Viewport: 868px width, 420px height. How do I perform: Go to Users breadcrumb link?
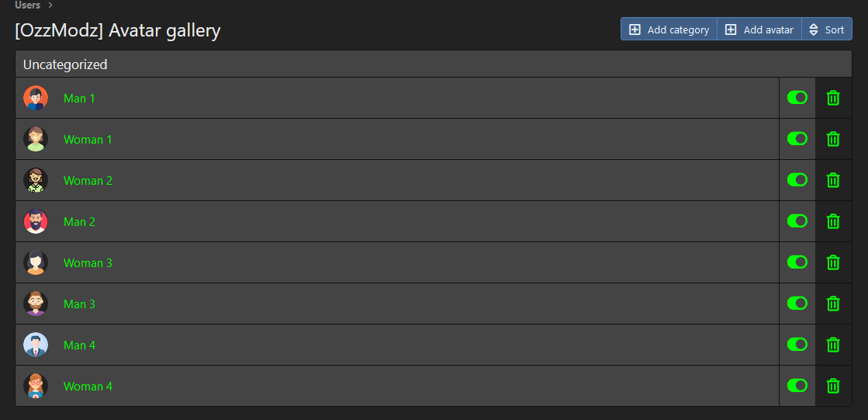click(27, 5)
